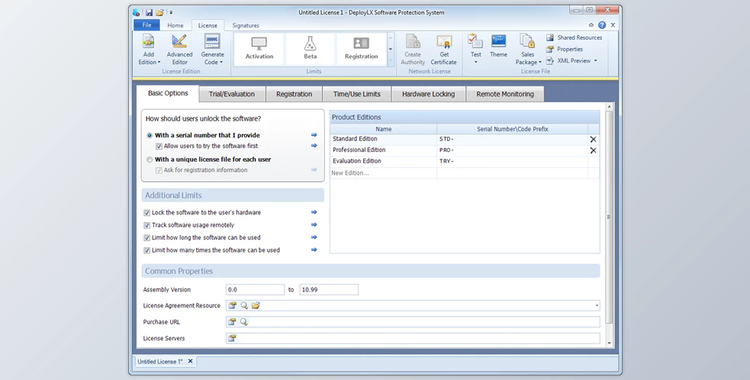Click the License Agreement Resource search icon
Viewport: 750px width, 380px height.
click(x=244, y=305)
